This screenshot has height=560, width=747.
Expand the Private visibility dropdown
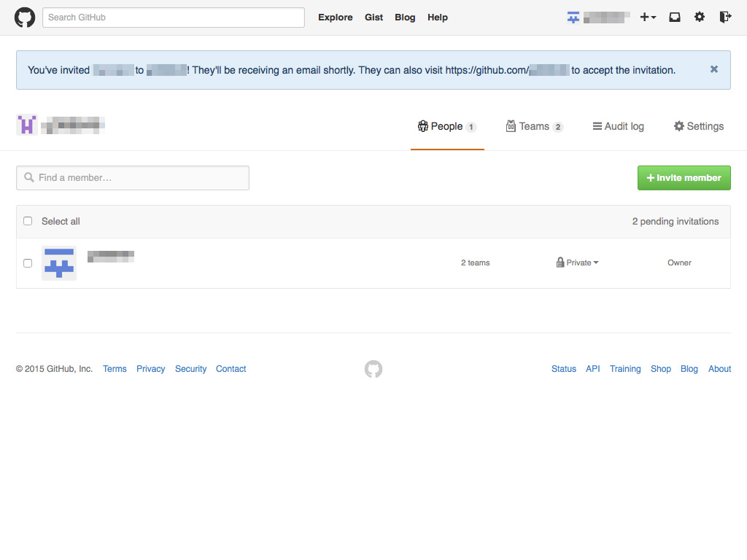(578, 262)
